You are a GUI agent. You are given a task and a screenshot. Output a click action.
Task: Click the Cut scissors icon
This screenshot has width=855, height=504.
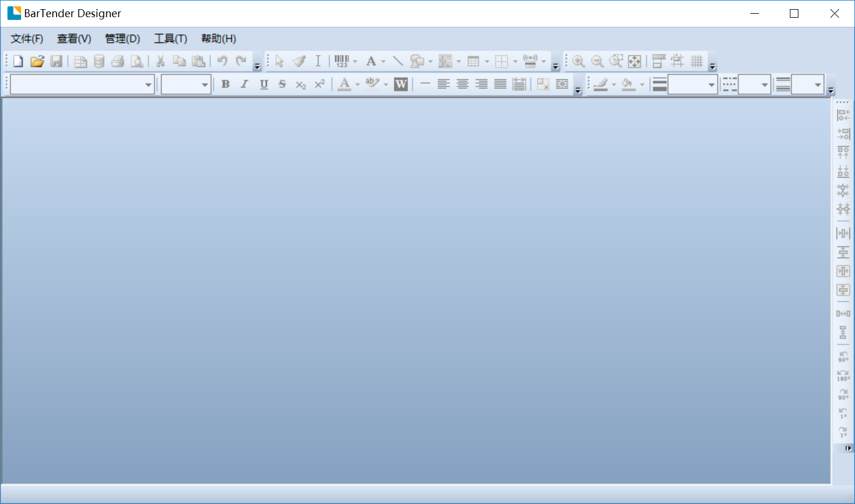(x=161, y=61)
